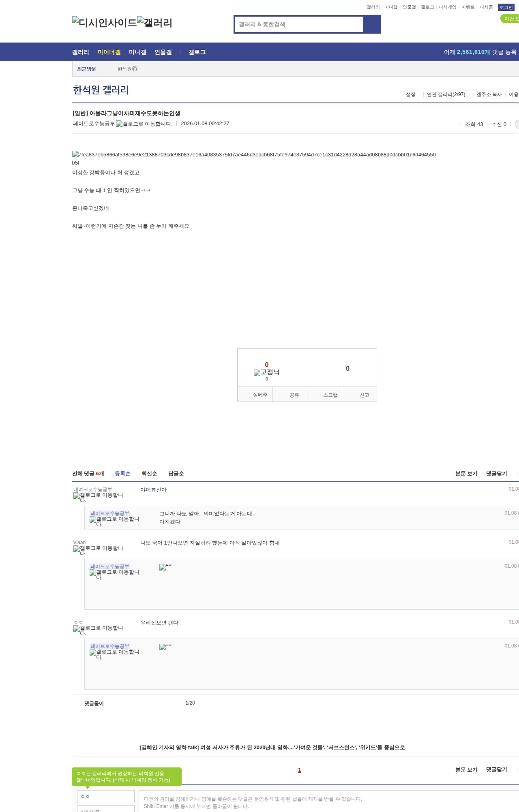Click commenter name 내여귀로수능공부
519x812 pixels.
point(93,489)
